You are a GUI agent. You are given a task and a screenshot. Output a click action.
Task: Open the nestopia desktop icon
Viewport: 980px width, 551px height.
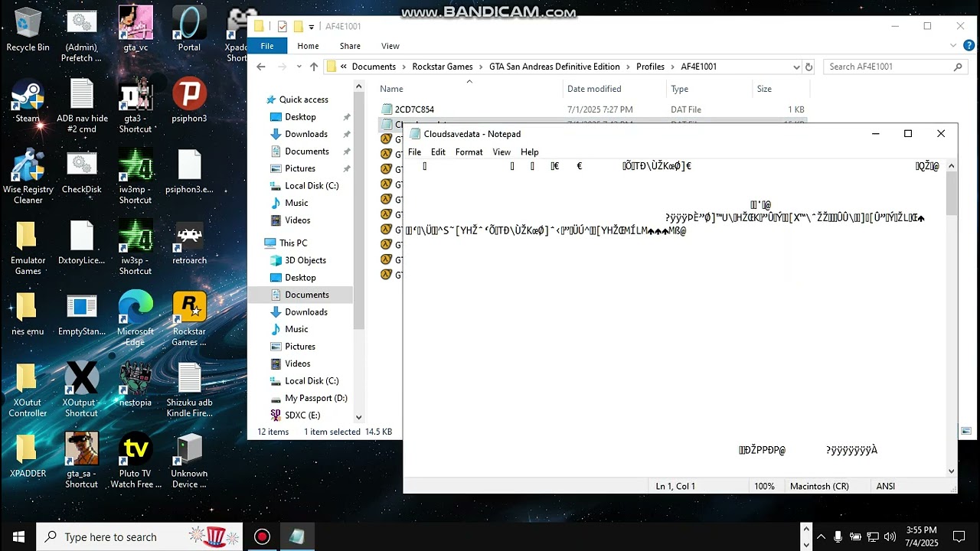pos(136,385)
